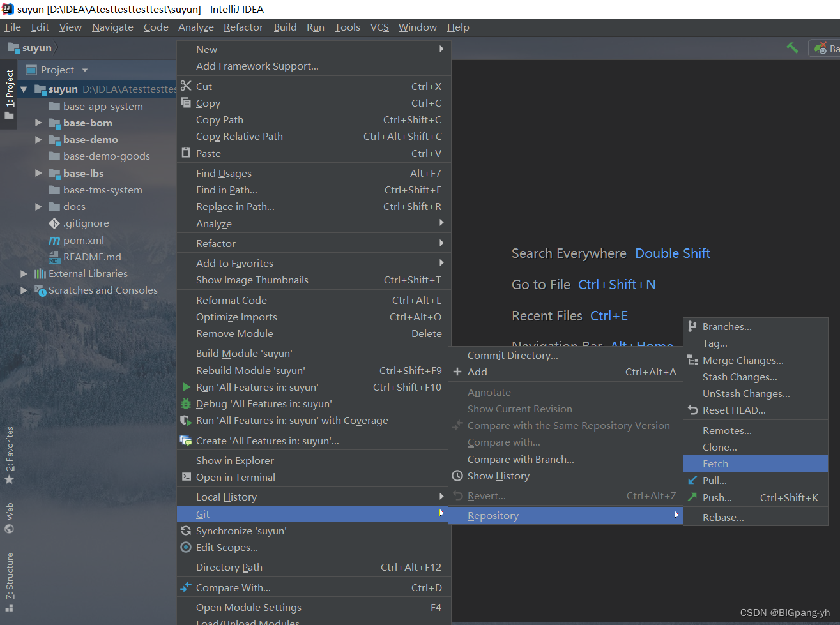Expand the base-demo module folder
Screen dimensions: 840x625
[x=38, y=139]
